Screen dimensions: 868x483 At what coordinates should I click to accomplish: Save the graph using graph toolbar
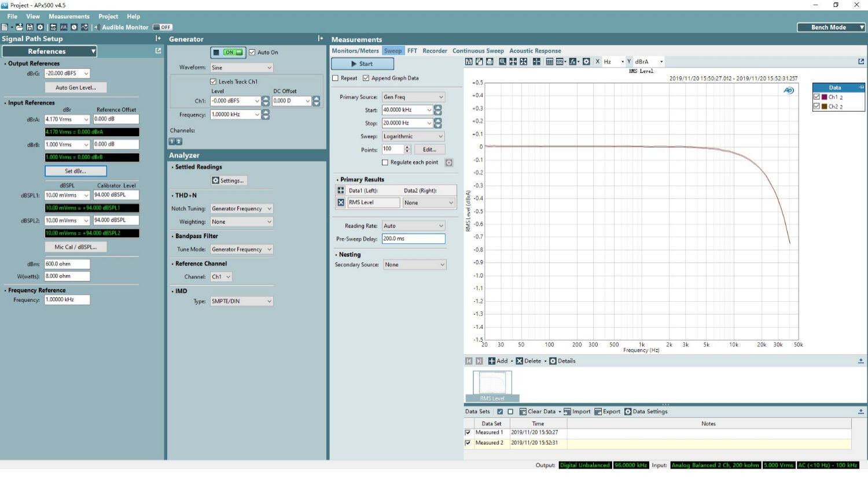tap(469, 61)
